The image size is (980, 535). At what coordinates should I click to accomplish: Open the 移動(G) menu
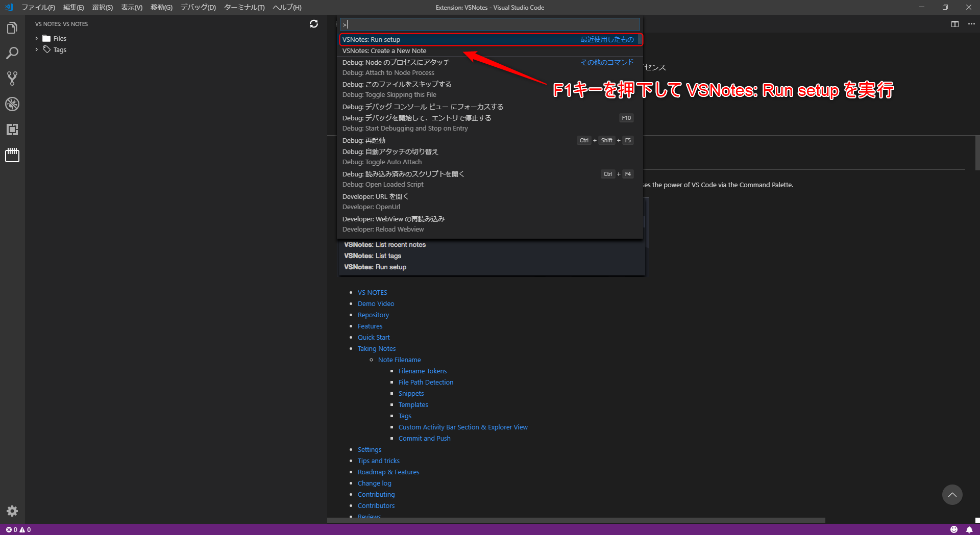(x=161, y=7)
